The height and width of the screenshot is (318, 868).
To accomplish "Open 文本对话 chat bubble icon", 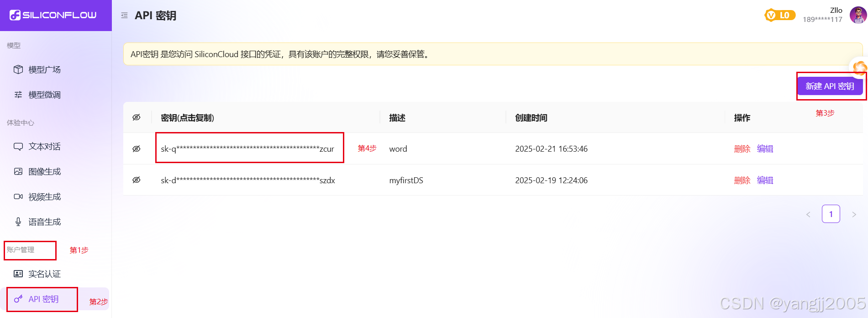I will tap(18, 147).
